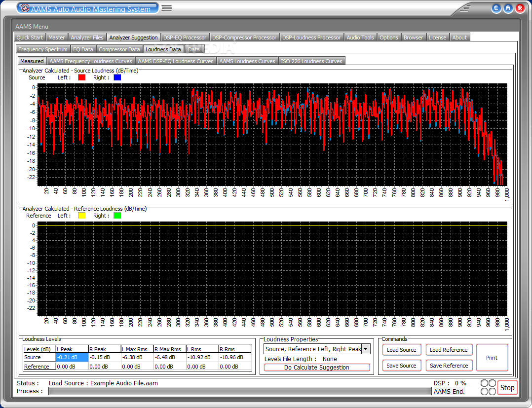Open the Audio Tools tab
Screen dimensions: 532x408
(x=360, y=37)
